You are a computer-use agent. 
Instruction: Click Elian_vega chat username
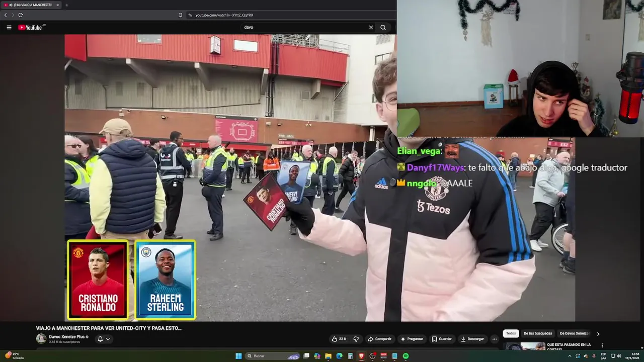[x=420, y=151]
